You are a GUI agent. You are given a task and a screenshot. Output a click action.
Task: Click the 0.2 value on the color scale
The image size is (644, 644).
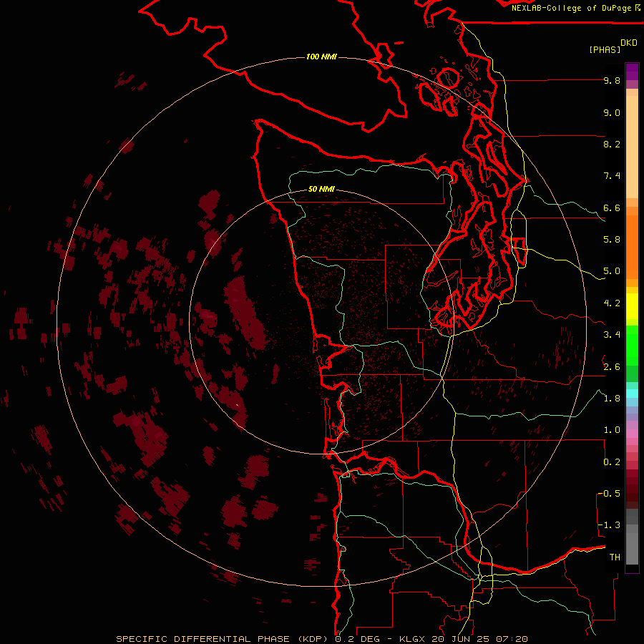(612, 462)
